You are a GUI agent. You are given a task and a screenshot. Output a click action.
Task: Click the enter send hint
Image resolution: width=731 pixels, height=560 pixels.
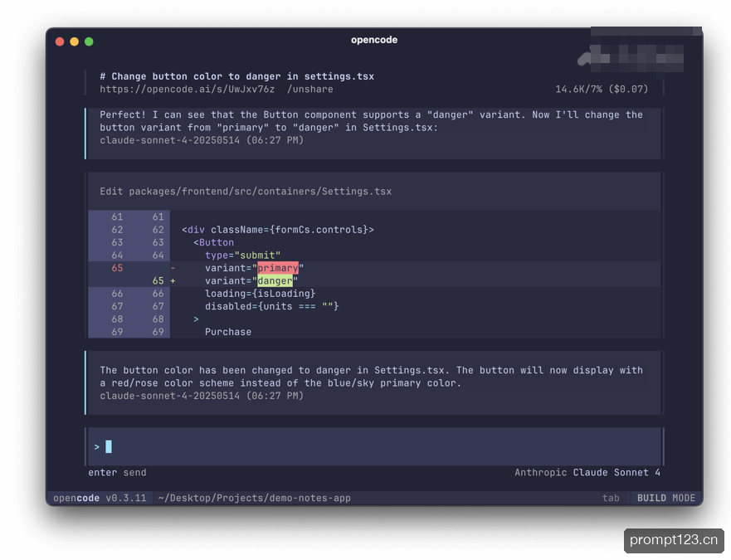(117, 472)
